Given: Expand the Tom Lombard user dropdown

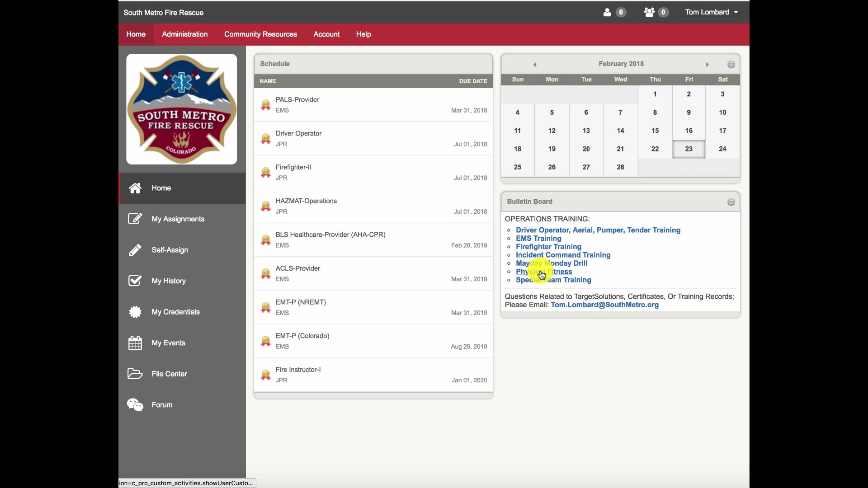Looking at the screenshot, I should click(x=711, y=12).
